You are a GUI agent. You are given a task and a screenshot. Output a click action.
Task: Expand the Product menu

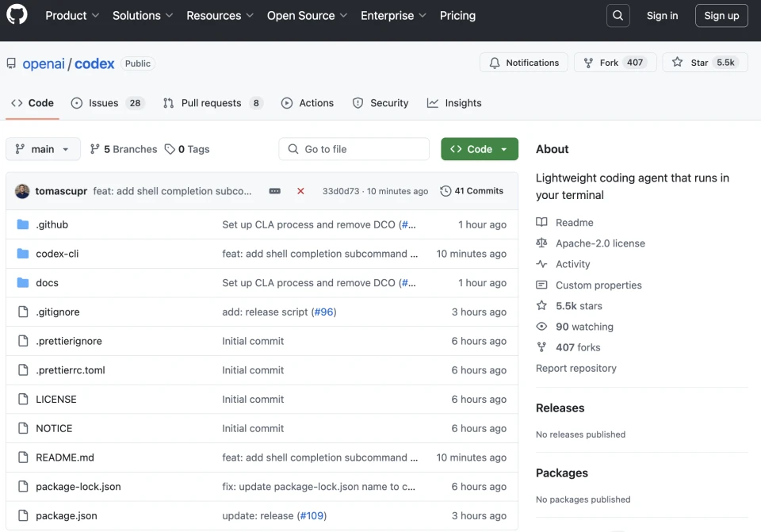point(72,16)
